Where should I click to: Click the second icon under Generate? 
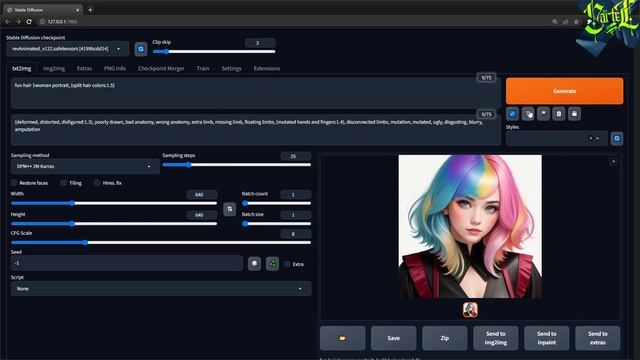click(x=528, y=114)
